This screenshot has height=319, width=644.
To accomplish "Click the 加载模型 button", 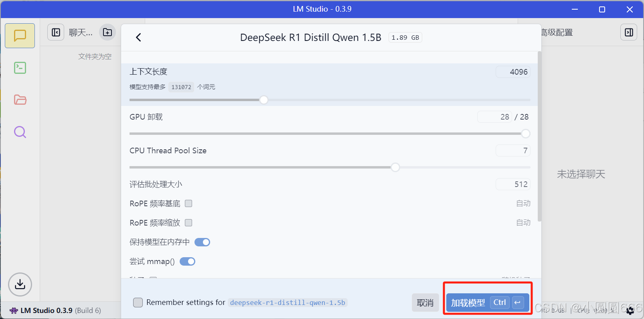I will click(488, 303).
